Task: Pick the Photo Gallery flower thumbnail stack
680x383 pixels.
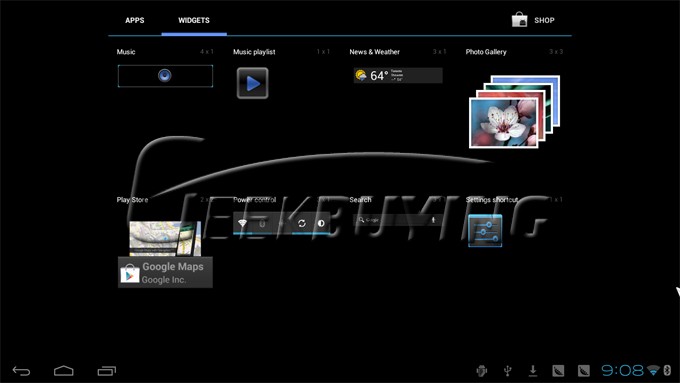Action: click(x=514, y=112)
